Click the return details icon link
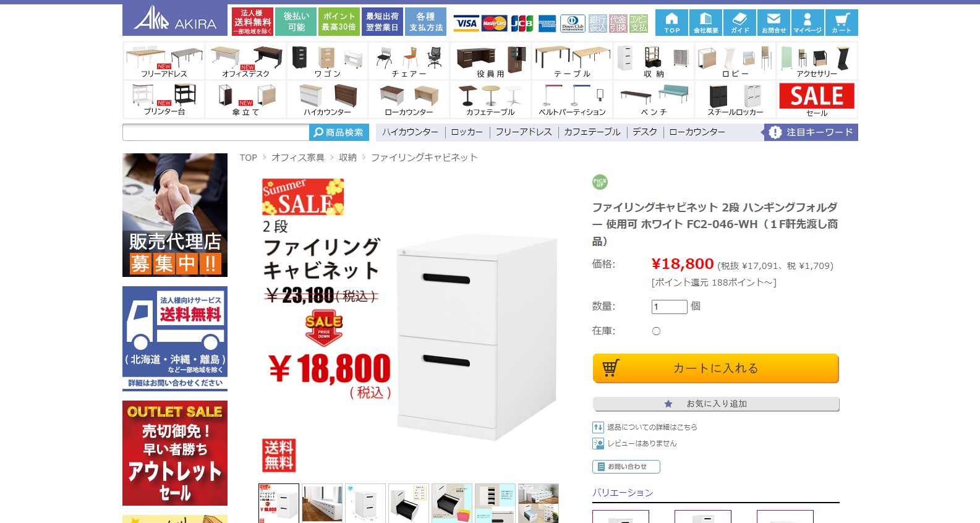 [598, 427]
